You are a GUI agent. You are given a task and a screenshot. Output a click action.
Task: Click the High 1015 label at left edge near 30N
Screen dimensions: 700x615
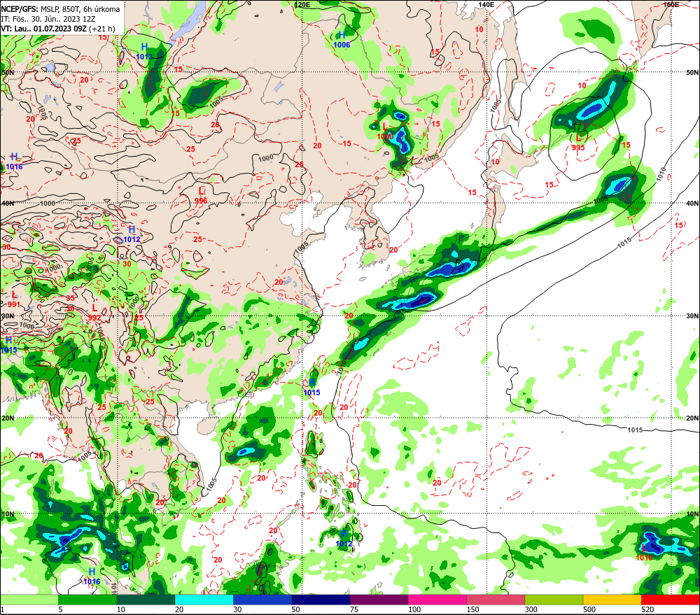(x=8, y=345)
